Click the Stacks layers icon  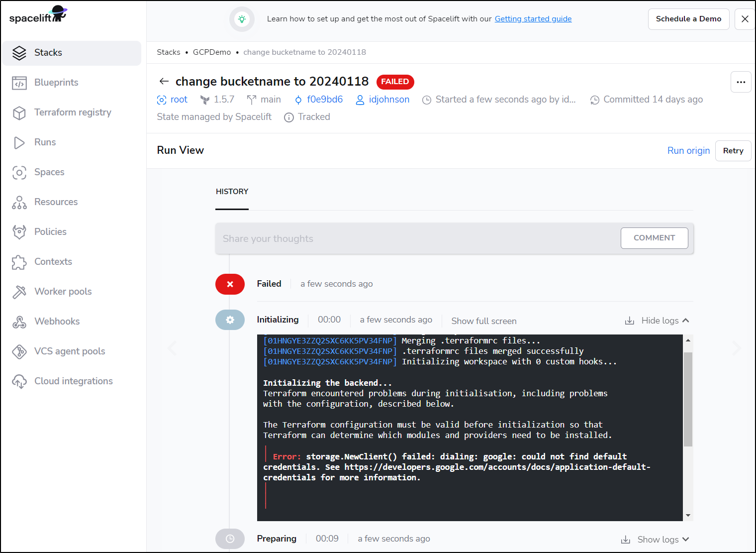pyautogui.click(x=19, y=53)
